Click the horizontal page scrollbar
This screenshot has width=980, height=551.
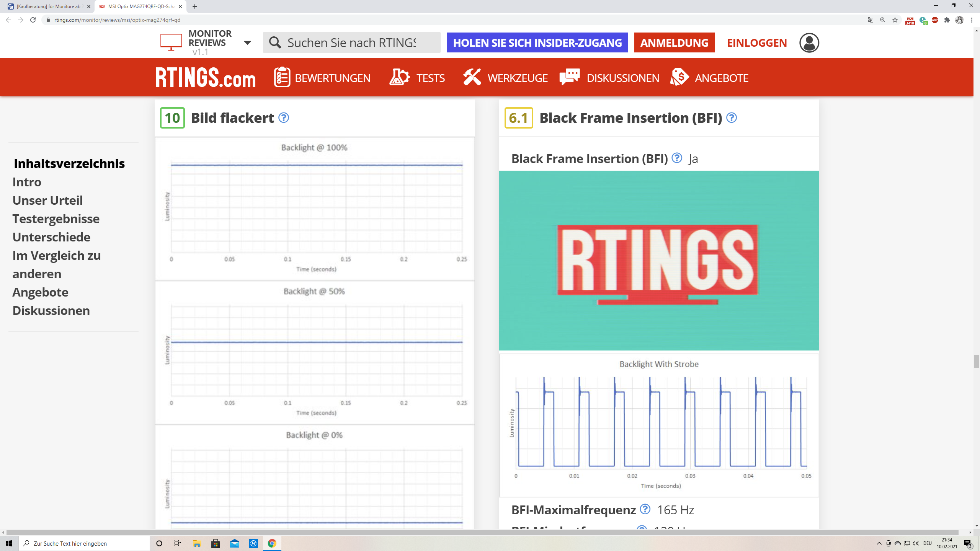coord(482,532)
